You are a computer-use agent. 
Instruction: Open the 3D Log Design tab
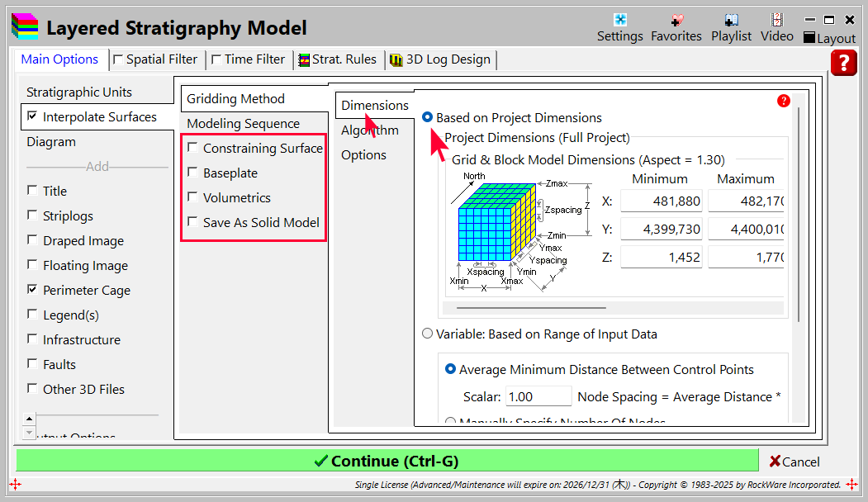(x=440, y=59)
